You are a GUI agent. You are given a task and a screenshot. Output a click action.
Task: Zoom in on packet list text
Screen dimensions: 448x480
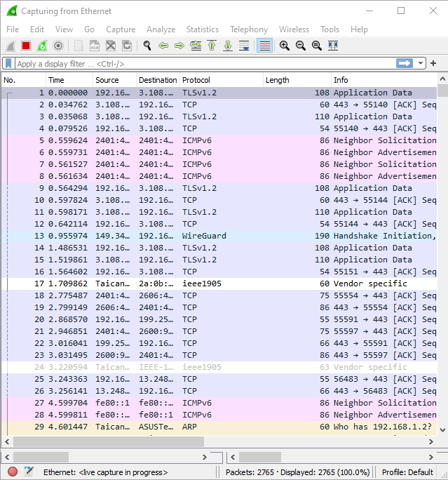pyautogui.click(x=285, y=46)
